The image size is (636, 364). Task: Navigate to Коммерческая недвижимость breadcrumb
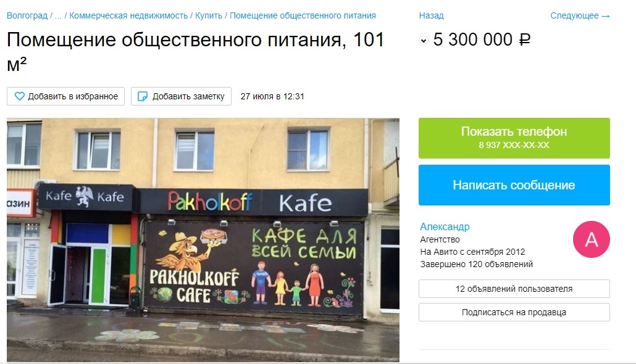point(128,16)
